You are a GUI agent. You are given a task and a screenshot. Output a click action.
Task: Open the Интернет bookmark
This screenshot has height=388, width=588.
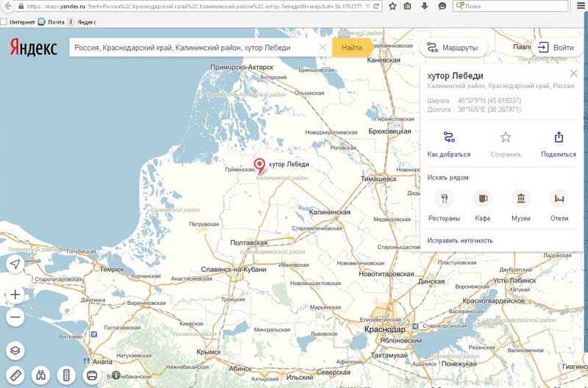[x=18, y=22]
